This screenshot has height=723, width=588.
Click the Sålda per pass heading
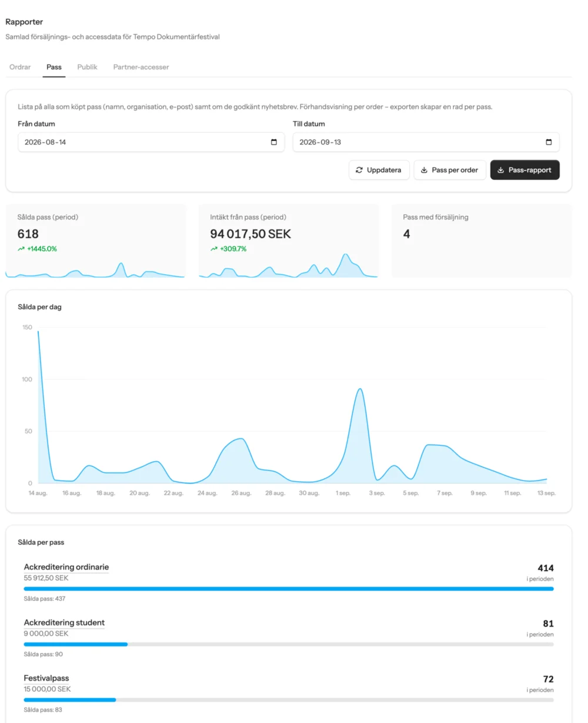41,542
